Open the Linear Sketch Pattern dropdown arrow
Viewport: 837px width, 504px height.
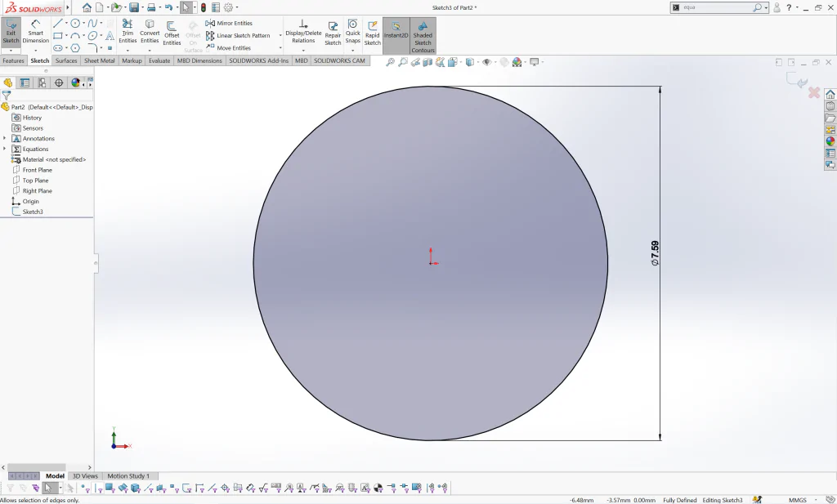[x=280, y=36]
